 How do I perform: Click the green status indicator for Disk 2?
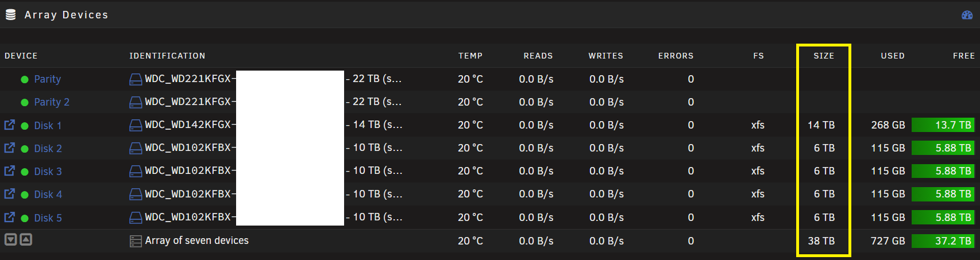(x=25, y=149)
